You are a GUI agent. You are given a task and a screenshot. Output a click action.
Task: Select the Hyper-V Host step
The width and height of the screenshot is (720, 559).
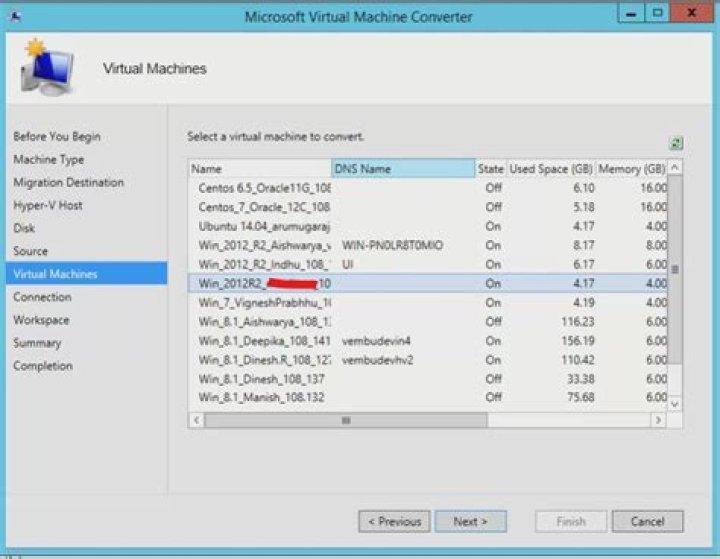[x=47, y=206]
